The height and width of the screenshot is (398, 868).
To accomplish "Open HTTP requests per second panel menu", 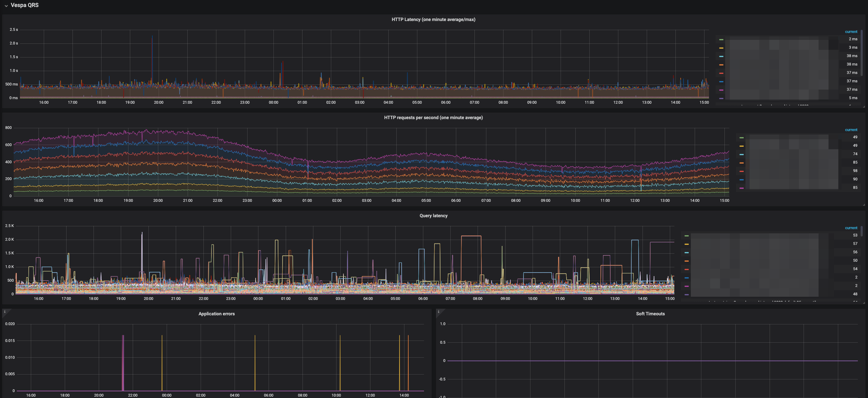I will (x=433, y=118).
